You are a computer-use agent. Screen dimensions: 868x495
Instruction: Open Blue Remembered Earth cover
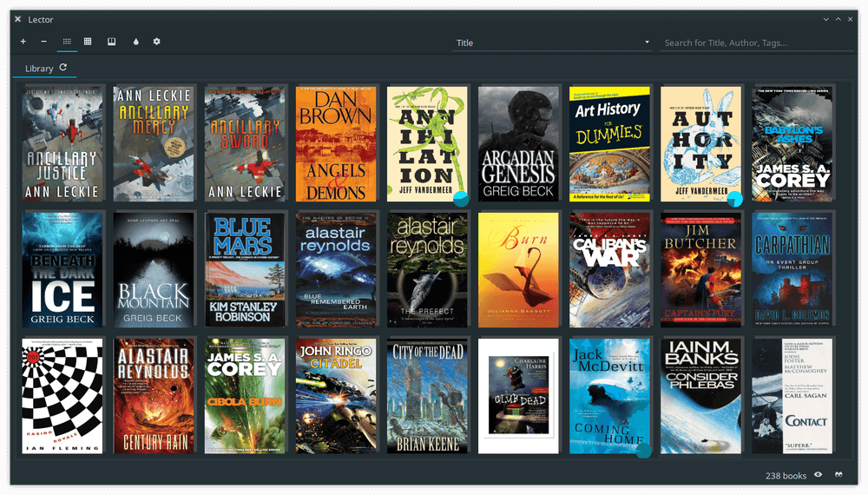336,270
